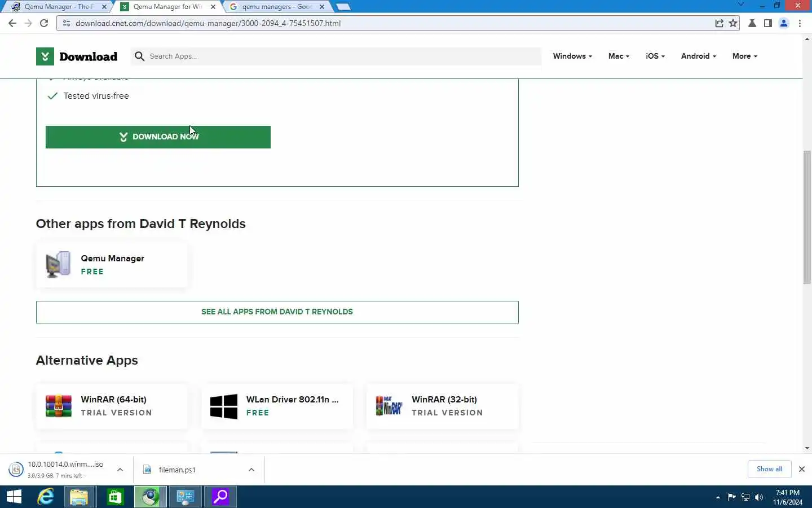Image resolution: width=812 pixels, height=508 pixels.
Task: Click the volume icon in system tray
Action: coord(759,497)
